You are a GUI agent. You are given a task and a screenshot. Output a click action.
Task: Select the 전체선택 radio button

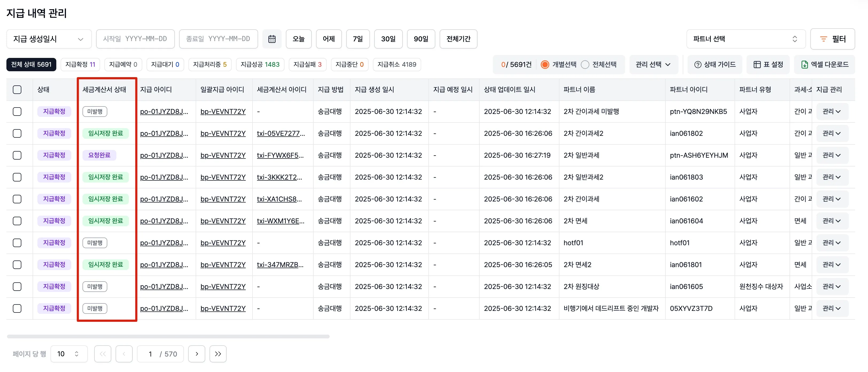coord(585,65)
